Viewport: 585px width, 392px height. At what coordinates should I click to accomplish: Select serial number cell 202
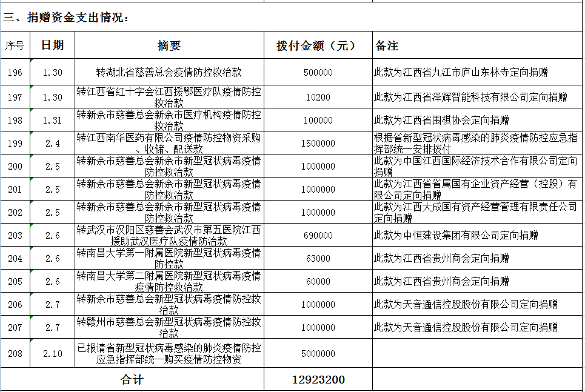pos(15,213)
